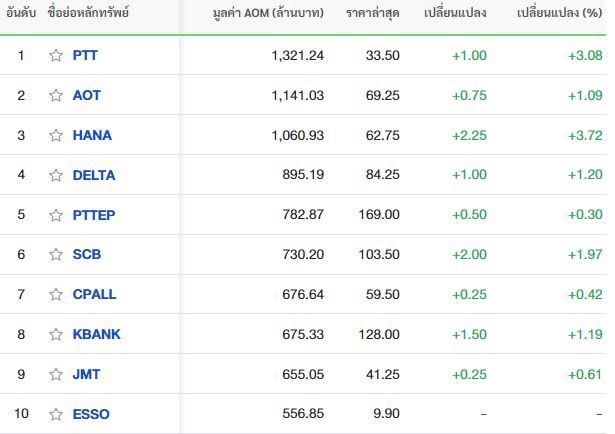Screen dimensions: 615x434
Task: Sort by the เปลี่ยนแปลง (%) column header
Action: (560, 13)
